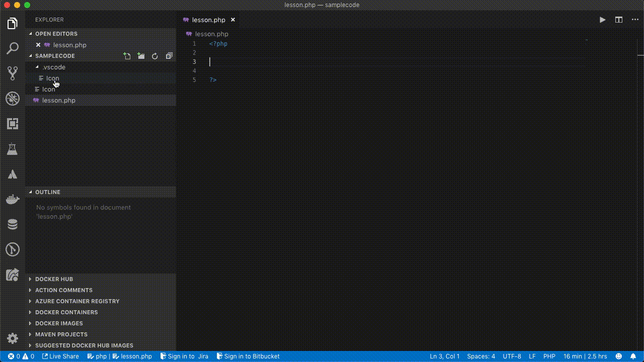Expand the AZURE CONTAINER REGISTRY section
The width and height of the screenshot is (644, 362).
point(31,301)
